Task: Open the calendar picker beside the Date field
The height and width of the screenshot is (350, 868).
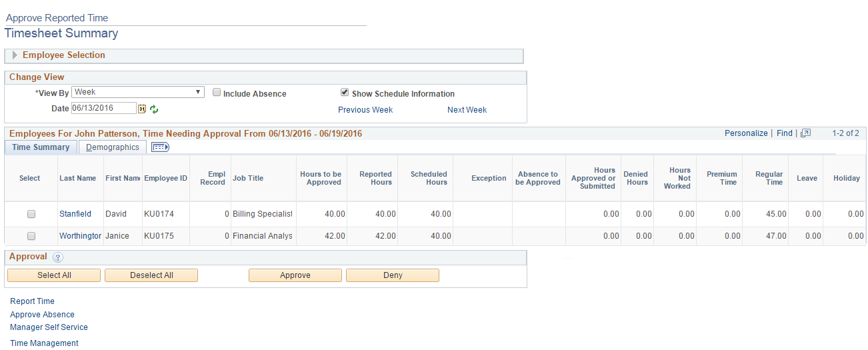Action: pyautogui.click(x=141, y=109)
